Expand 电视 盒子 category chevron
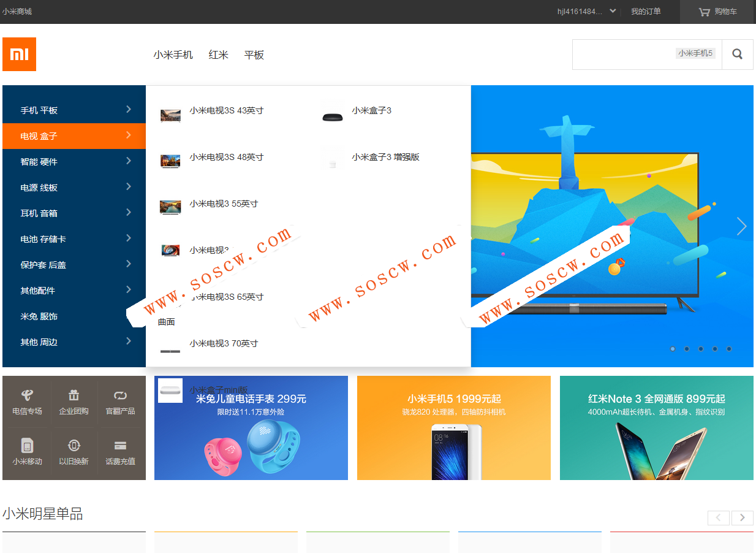756x553 pixels. [x=129, y=135]
